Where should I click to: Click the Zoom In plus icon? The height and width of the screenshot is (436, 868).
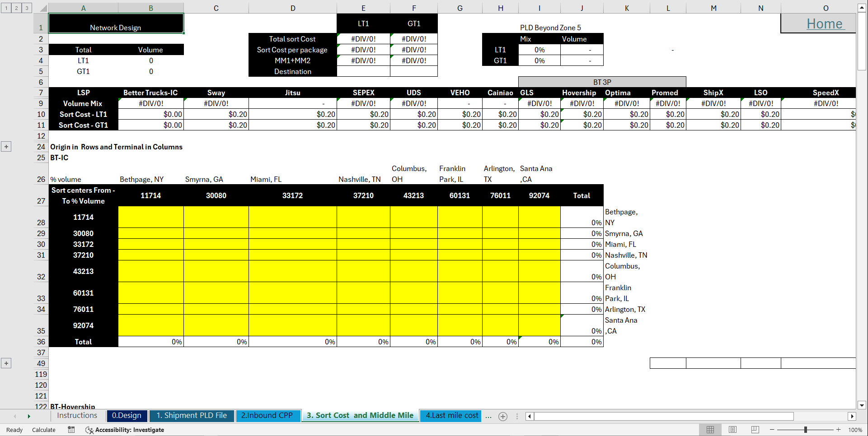(x=837, y=430)
